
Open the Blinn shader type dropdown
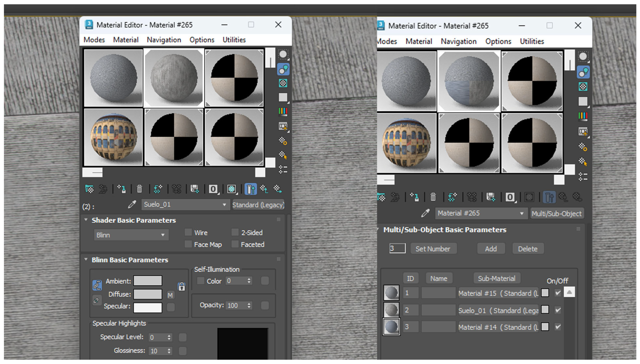[x=131, y=235]
